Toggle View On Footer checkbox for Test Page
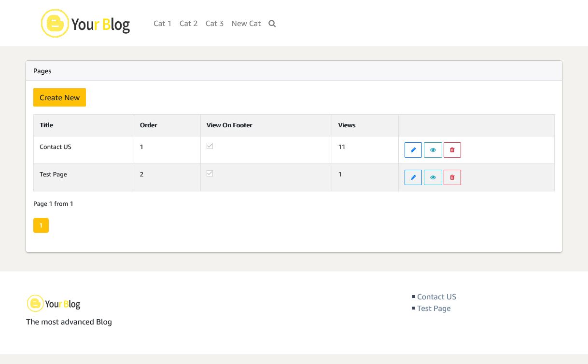Screen dimensions: 588x364 click(x=210, y=174)
